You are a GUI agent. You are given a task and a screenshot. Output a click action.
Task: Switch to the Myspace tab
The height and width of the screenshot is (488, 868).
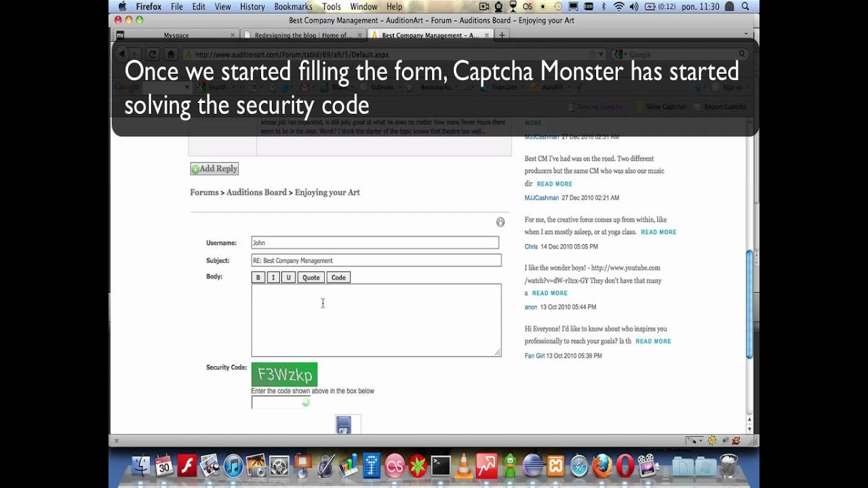(176, 35)
